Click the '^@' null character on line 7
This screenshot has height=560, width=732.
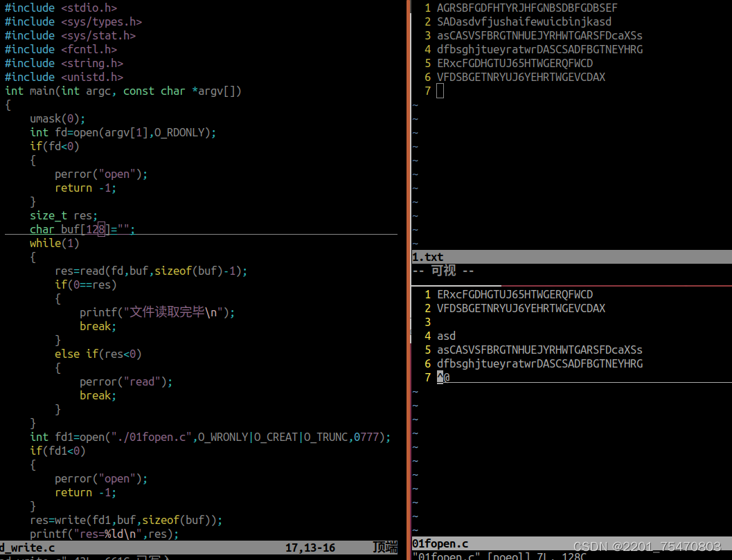pyautogui.click(x=443, y=377)
